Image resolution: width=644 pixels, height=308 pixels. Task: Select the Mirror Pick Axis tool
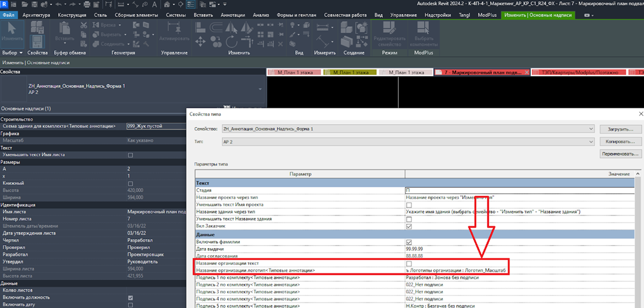232,27
